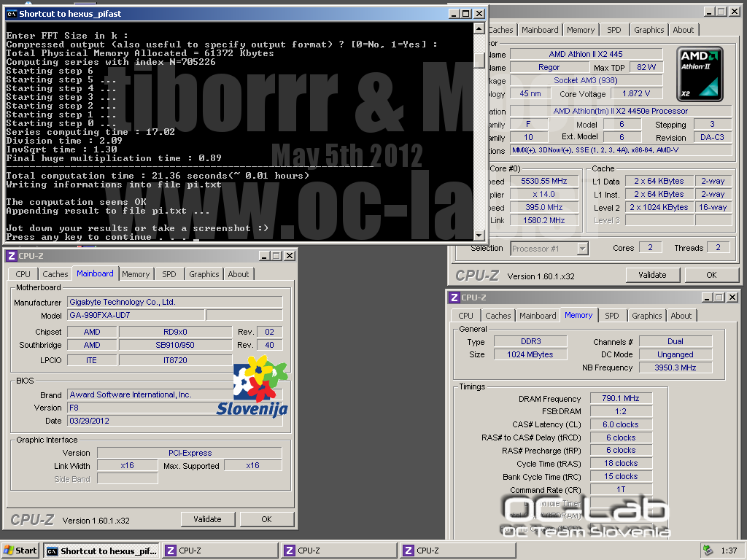
Task: Click the GA-990FXA-UD7 model field
Action: 136,315
